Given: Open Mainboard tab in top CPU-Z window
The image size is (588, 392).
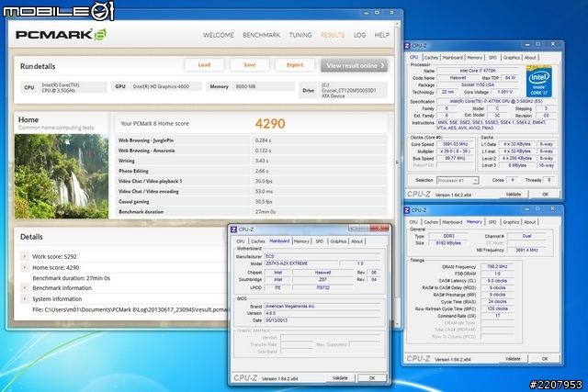Looking at the screenshot, I should [453, 57].
